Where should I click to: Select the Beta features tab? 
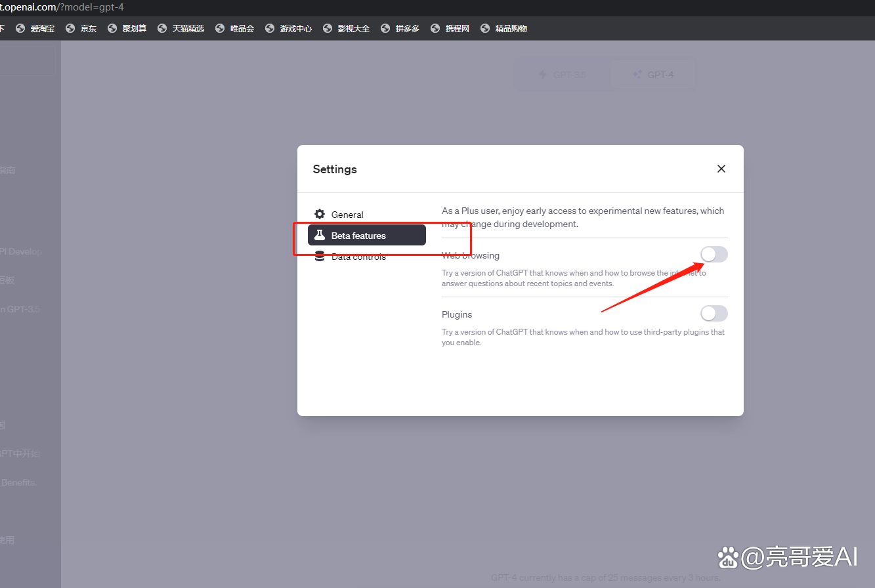point(367,236)
